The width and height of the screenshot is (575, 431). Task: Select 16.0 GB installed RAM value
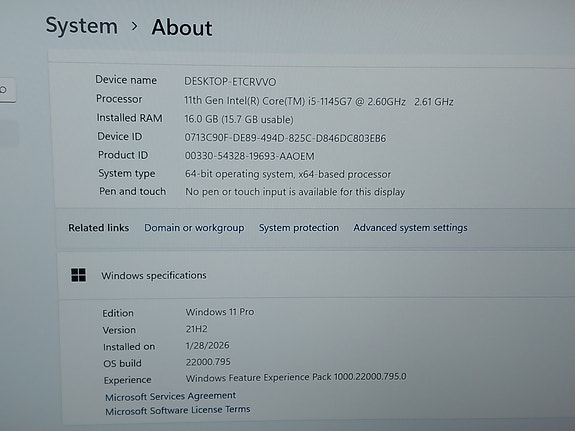point(239,119)
